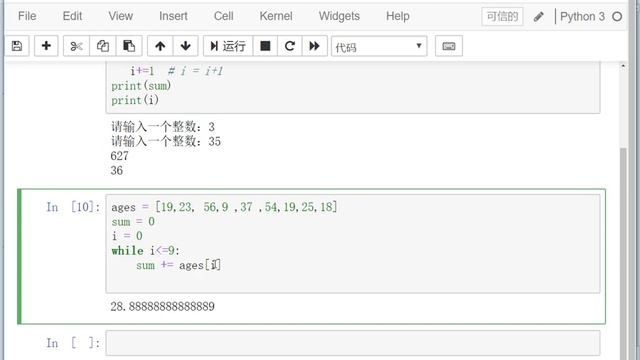Click the 可信的 trusted notebook button
This screenshot has height=360, width=640.
point(502,17)
